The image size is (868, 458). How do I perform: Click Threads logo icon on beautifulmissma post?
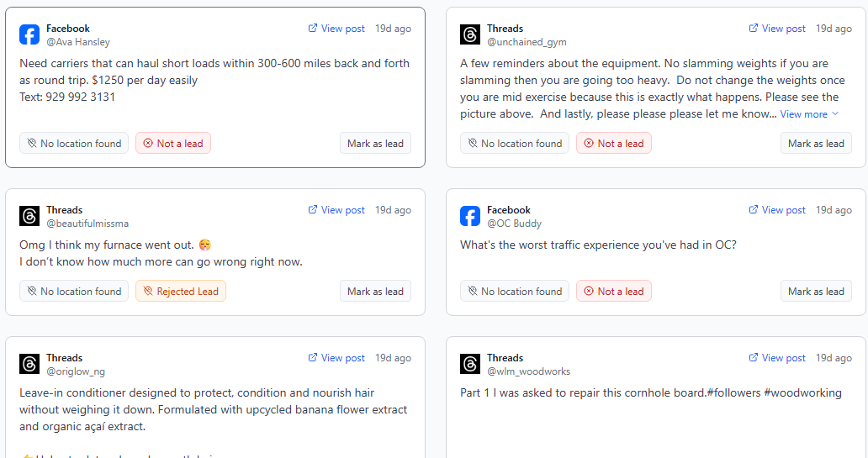29,216
